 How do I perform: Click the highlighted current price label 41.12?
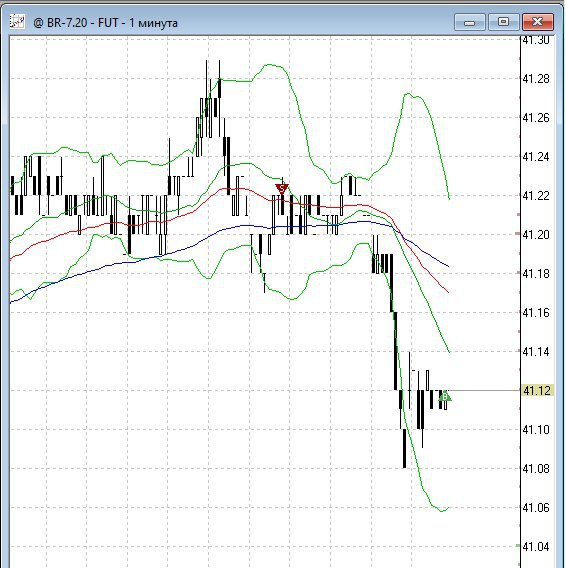[x=537, y=390]
